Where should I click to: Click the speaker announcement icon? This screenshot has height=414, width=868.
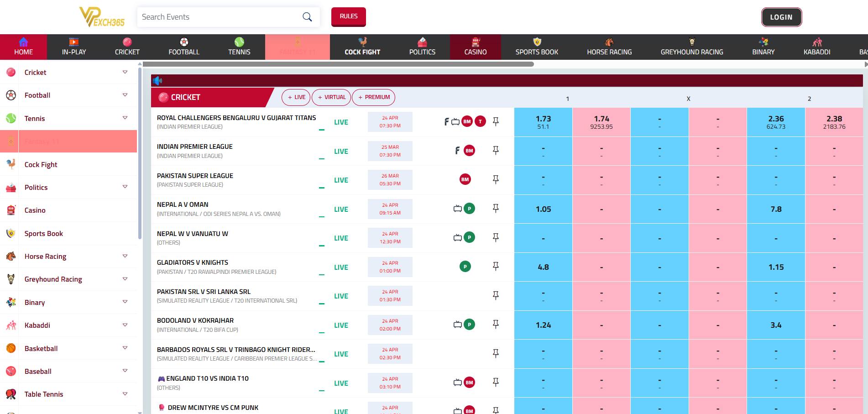(x=157, y=81)
